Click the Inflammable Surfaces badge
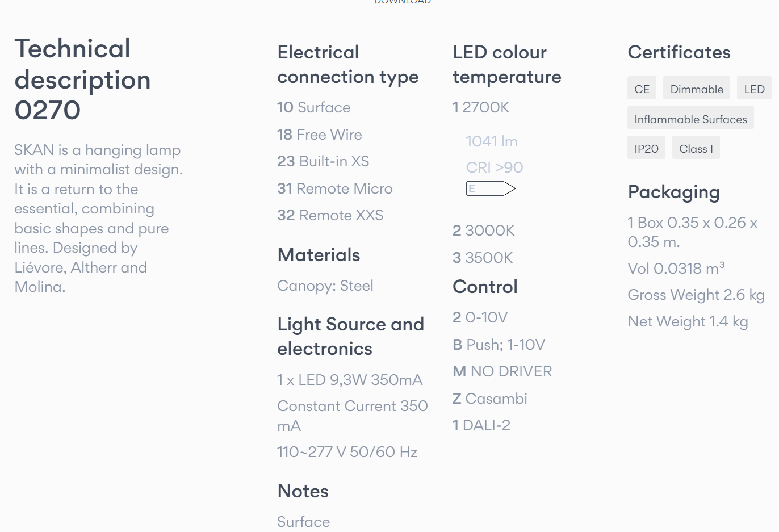The width and height of the screenshot is (779, 532). 690,119
